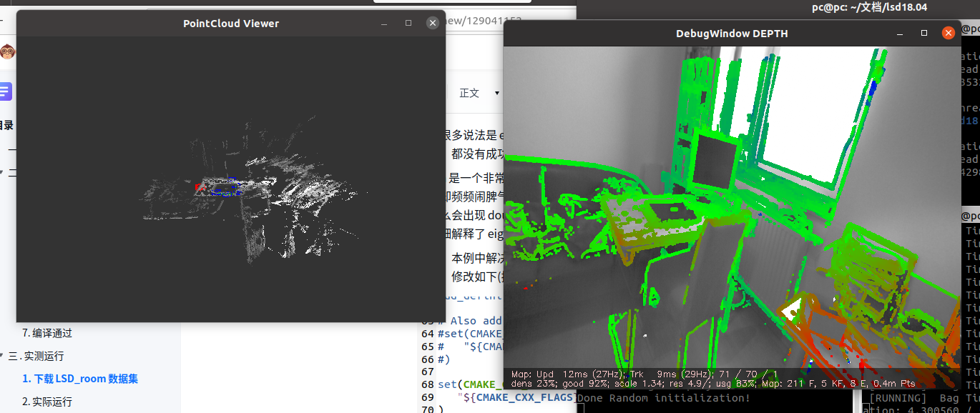Minimize the PointCloud Viewer window

[384, 23]
